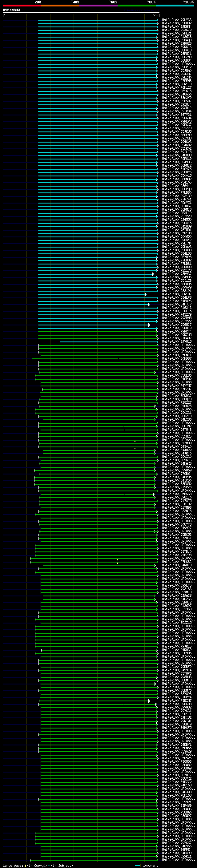Open hit UniRef100_B4KAX8
197x868 pixels.
[x=177, y=464]
